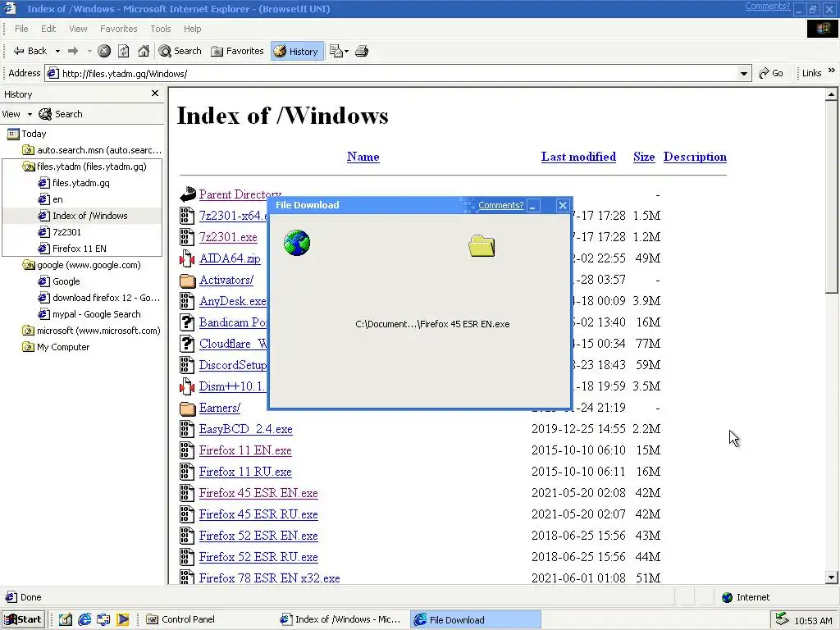The height and width of the screenshot is (630, 840).
Task: Open the Help menu
Action: pyautogui.click(x=192, y=29)
